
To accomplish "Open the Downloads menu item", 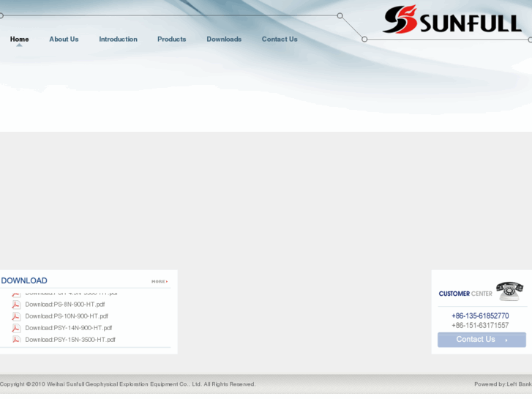I will click(224, 39).
